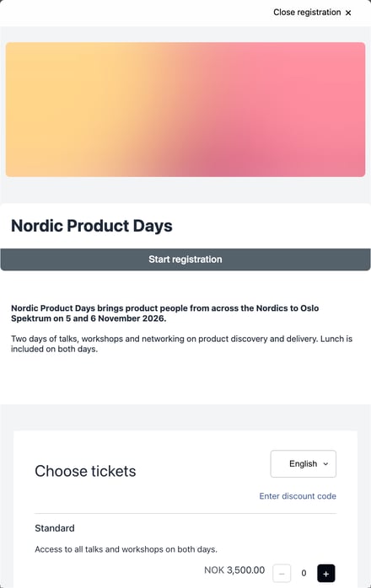This screenshot has height=588, width=371.
Task: Click the text about lunch being included
Action: pos(181,344)
